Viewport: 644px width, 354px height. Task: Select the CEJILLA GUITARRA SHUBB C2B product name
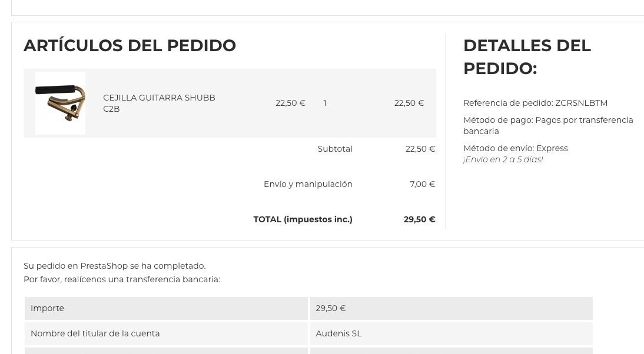[159, 103]
